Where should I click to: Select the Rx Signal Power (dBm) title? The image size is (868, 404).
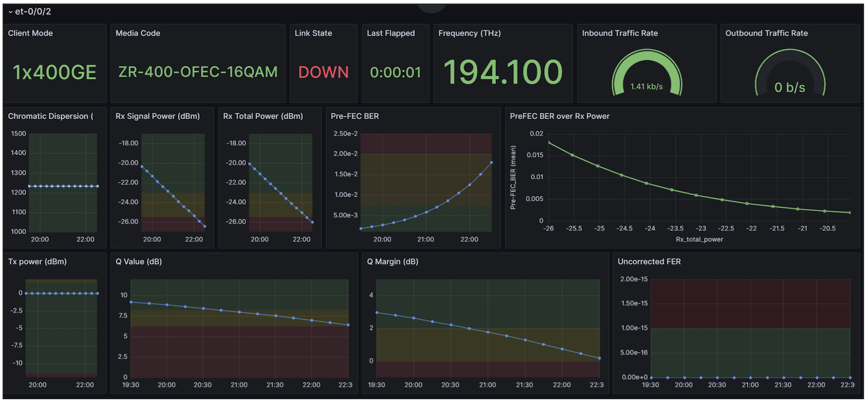coord(157,116)
